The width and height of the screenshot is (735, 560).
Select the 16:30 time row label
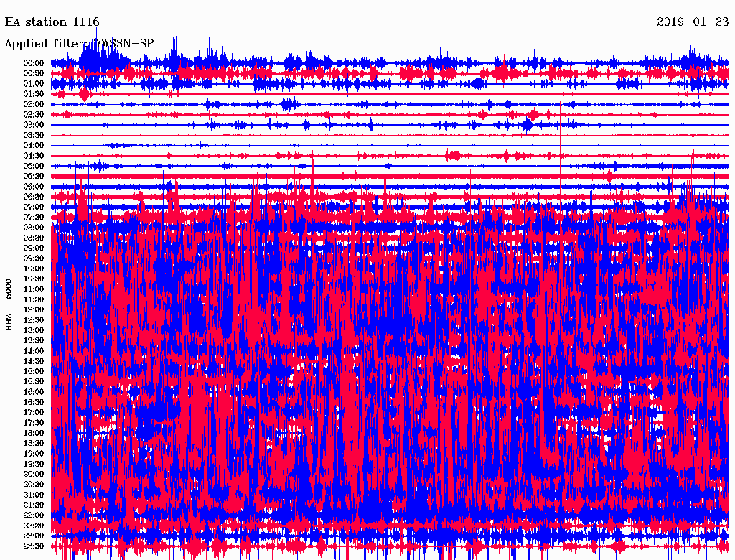click(x=34, y=403)
